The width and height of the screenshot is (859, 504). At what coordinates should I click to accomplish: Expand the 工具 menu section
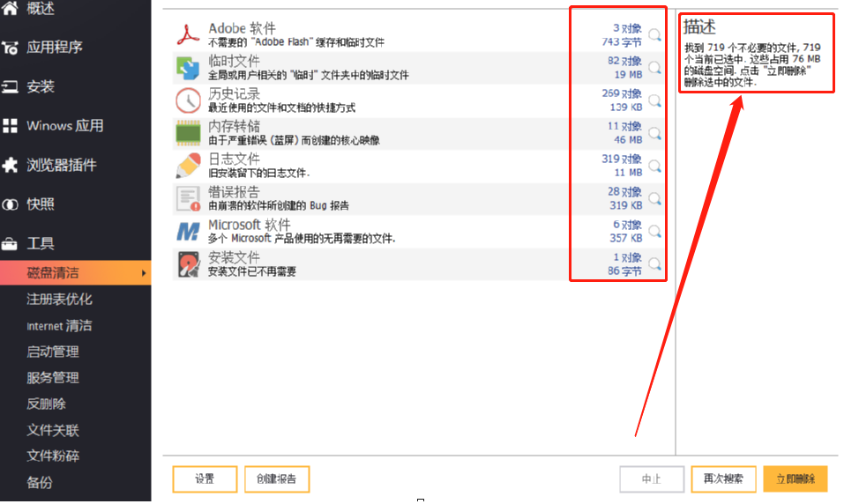(x=41, y=243)
